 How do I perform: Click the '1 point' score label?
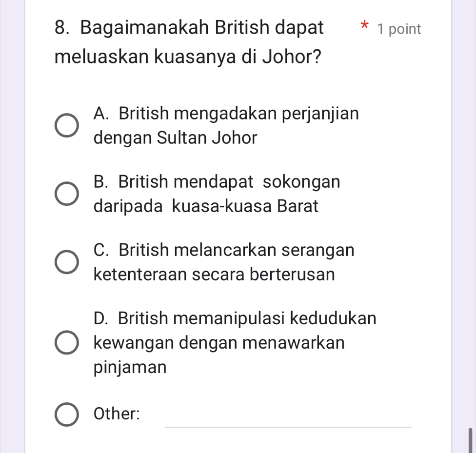(398, 29)
